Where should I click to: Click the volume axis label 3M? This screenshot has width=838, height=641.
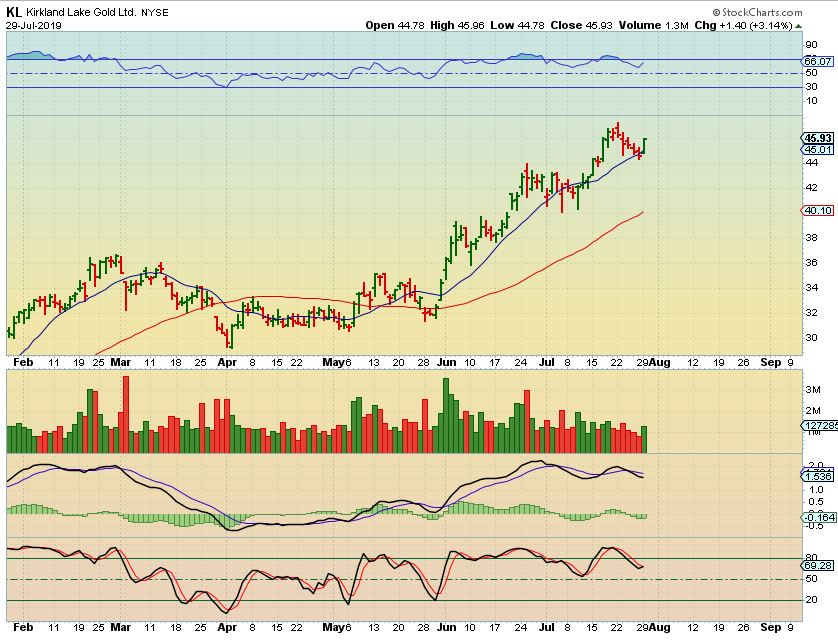point(813,390)
